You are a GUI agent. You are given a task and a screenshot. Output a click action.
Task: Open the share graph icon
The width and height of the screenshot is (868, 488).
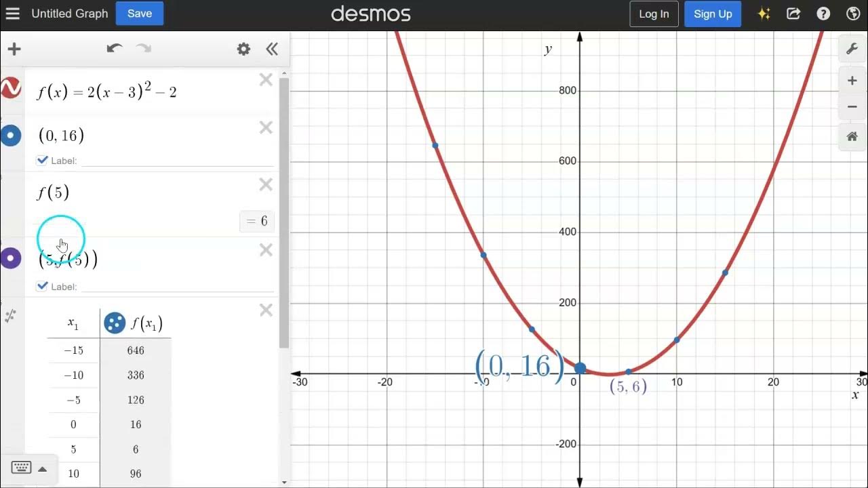tap(793, 14)
